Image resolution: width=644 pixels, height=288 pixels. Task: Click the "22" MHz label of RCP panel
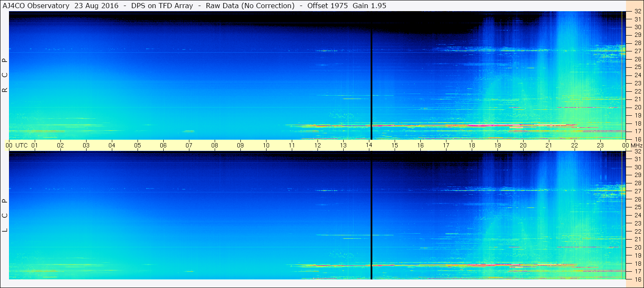coord(638,91)
